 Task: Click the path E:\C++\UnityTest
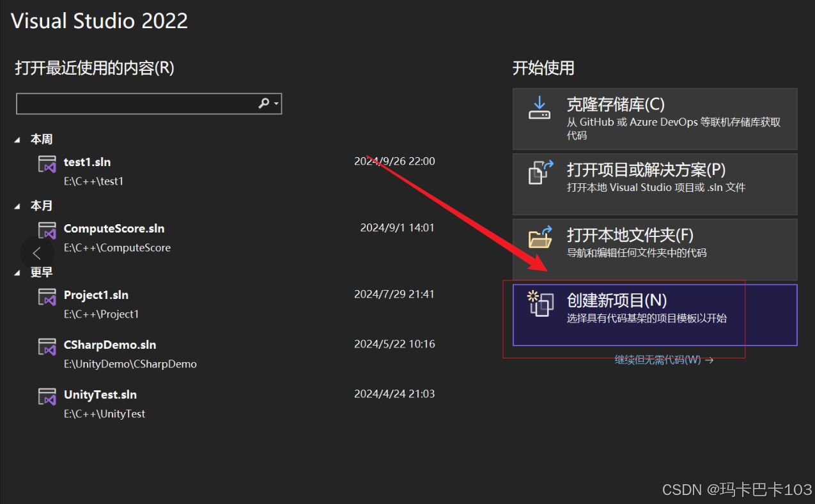click(104, 414)
